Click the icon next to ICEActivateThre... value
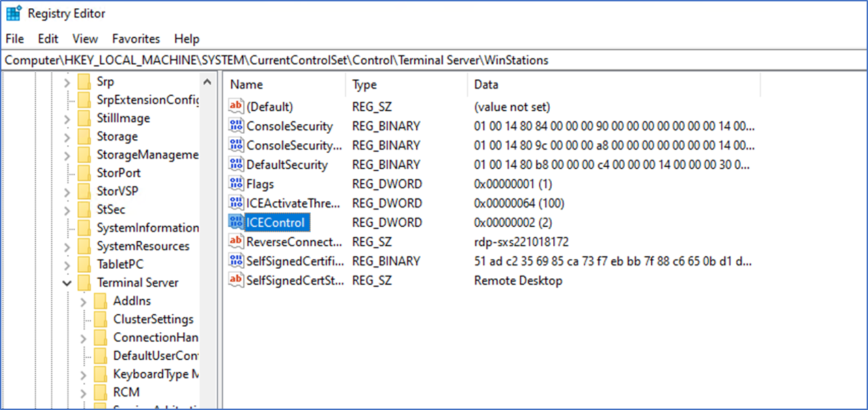Viewport: 868px width, 410px height. 236,203
